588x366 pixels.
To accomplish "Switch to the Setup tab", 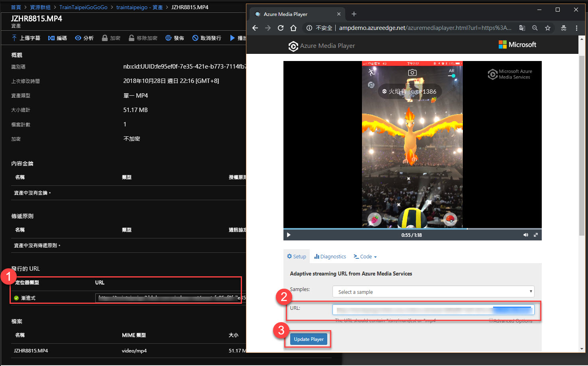I will 297,256.
